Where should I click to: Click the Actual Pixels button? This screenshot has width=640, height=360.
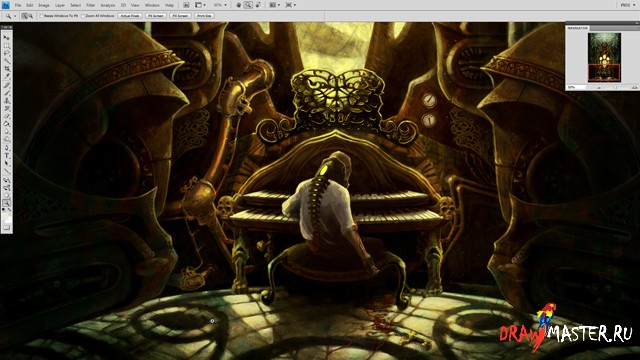coord(130,16)
